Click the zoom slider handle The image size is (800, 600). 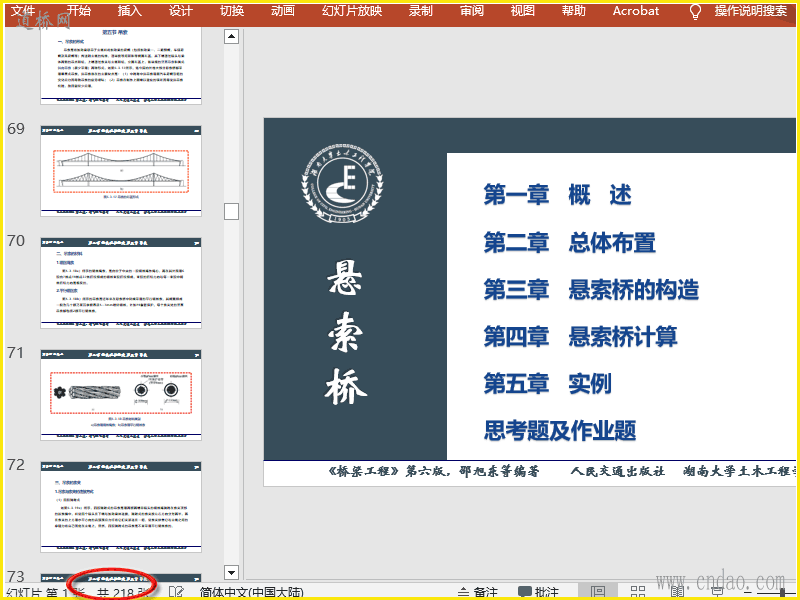782,593
